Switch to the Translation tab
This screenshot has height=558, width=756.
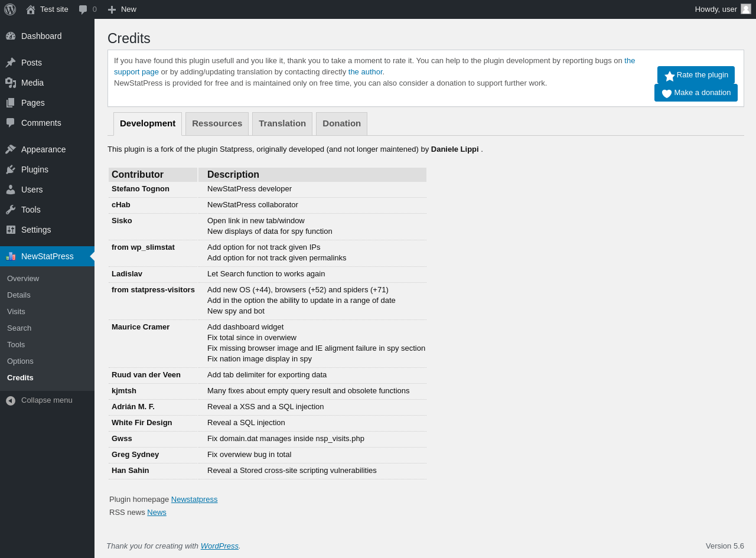[282, 123]
